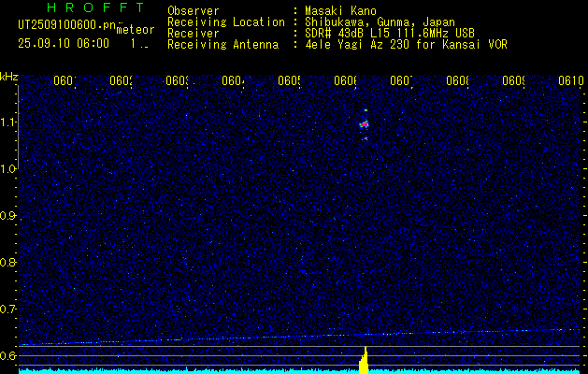Click the 0605 time marker
This screenshot has height=374, width=588.
point(290,80)
